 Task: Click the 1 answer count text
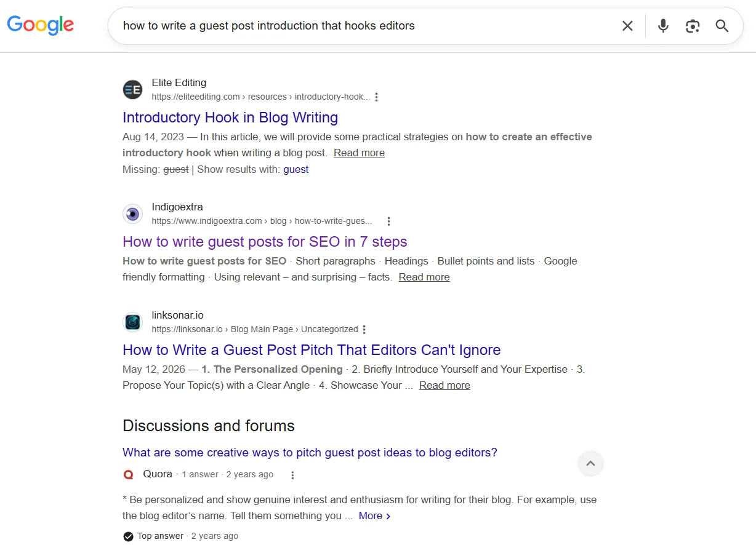[x=200, y=475]
